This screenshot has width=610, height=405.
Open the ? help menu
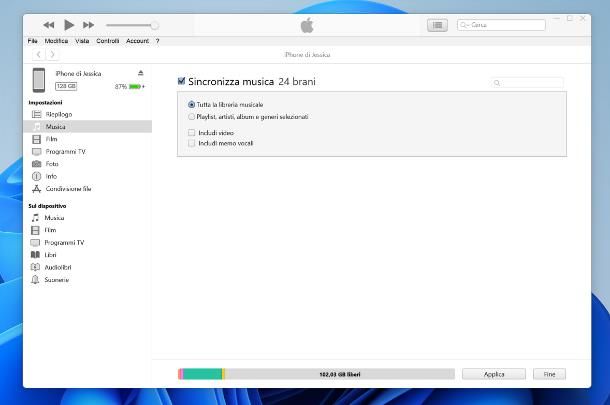(158, 41)
